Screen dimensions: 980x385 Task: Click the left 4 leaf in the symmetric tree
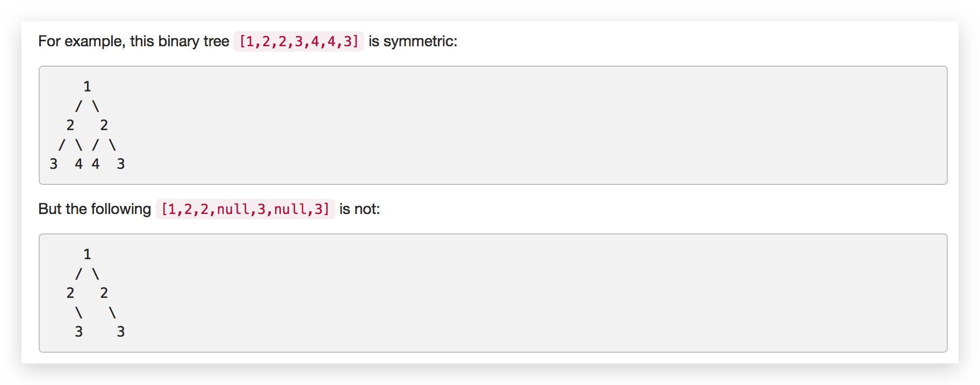tap(79, 164)
